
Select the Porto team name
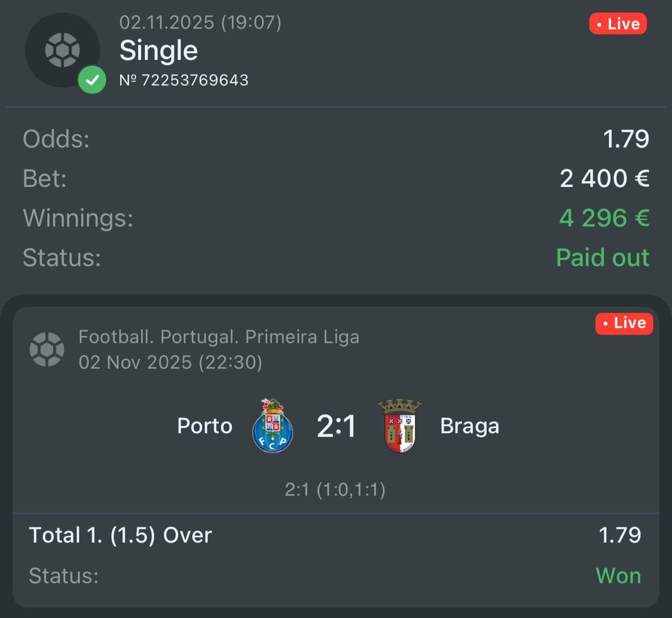click(205, 426)
